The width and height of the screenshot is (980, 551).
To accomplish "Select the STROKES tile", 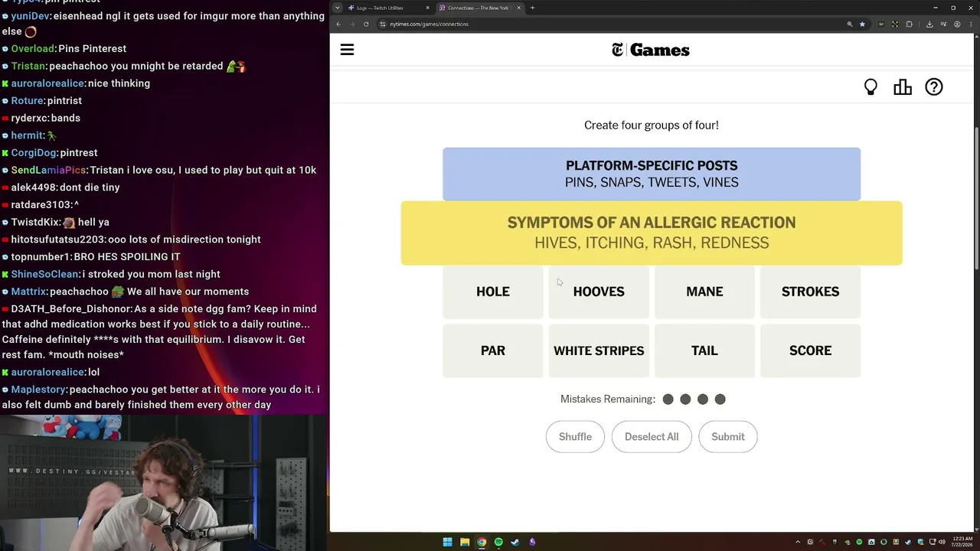I will click(x=810, y=292).
